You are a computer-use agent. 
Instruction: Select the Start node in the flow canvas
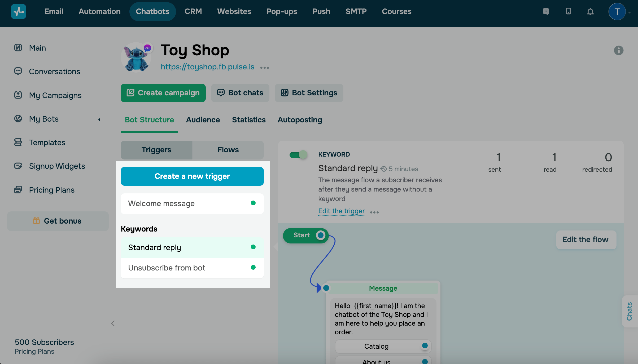pyautogui.click(x=305, y=236)
